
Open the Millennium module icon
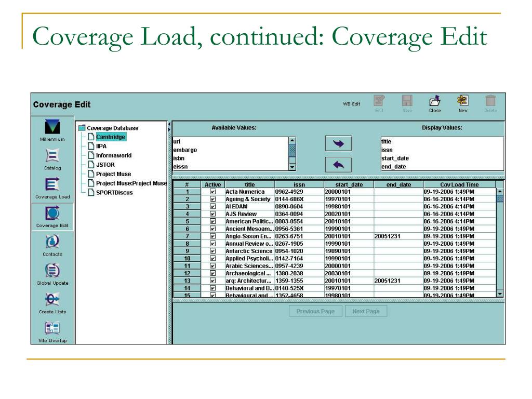52,127
